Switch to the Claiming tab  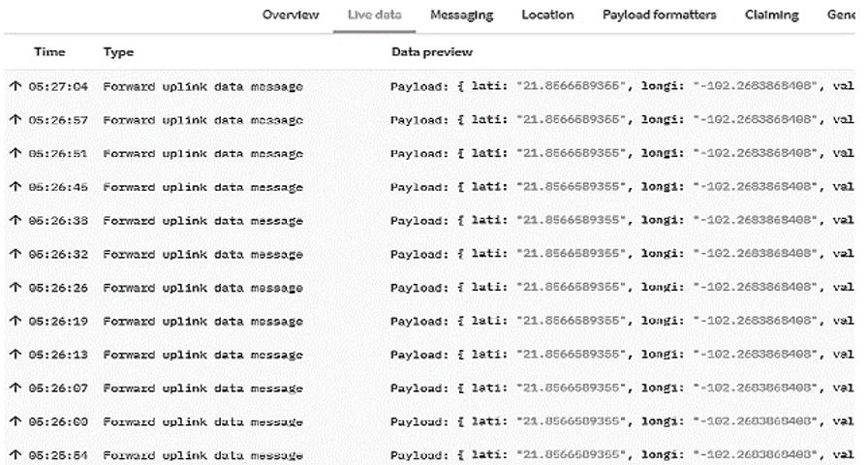click(771, 15)
